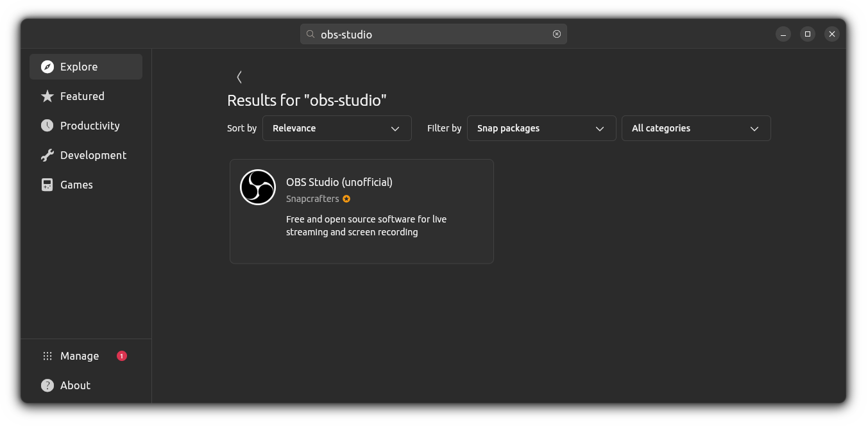Click the red notification badge next to Manage

(122, 356)
